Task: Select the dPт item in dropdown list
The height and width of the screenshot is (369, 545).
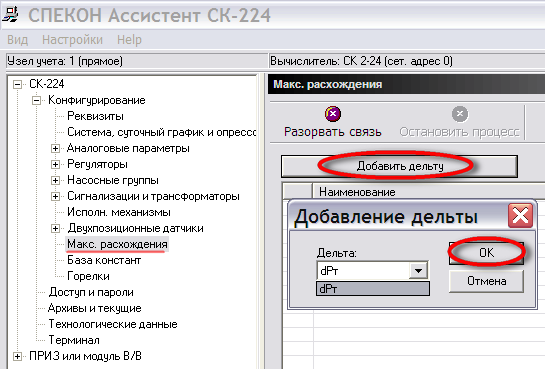Action: (373, 288)
